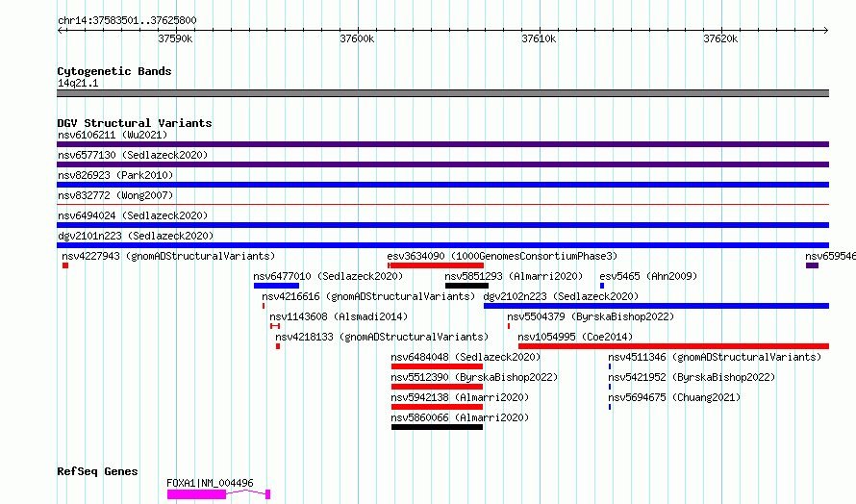The width and height of the screenshot is (856, 504).
Task: Open nsv1143608 (Alsmadi2014) label
Action: [x=339, y=316]
